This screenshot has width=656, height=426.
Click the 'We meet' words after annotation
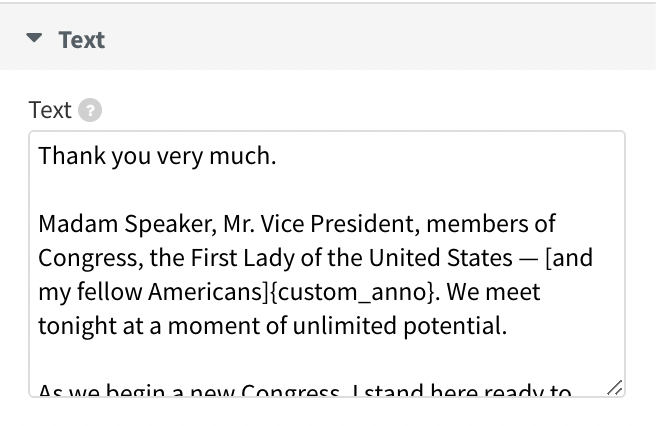pyautogui.click(x=493, y=292)
